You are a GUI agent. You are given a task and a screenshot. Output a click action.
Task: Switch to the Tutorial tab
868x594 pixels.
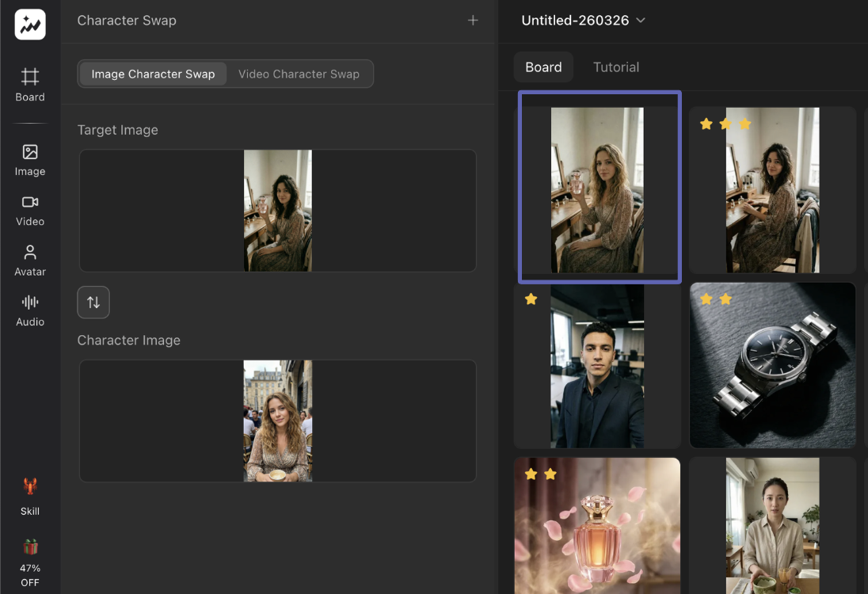point(615,67)
